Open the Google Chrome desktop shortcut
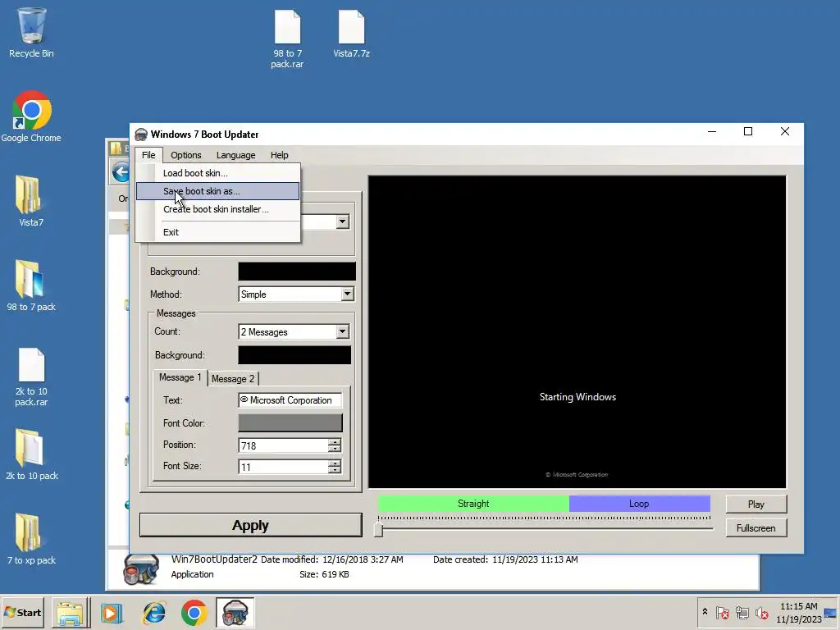The height and width of the screenshot is (630, 840). pyautogui.click(x=31, y=116)
